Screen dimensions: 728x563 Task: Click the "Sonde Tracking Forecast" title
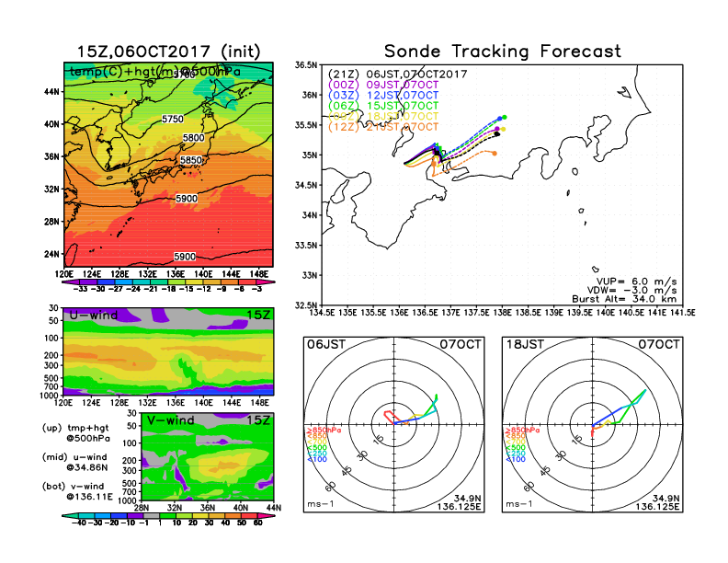tap(503, 52)
